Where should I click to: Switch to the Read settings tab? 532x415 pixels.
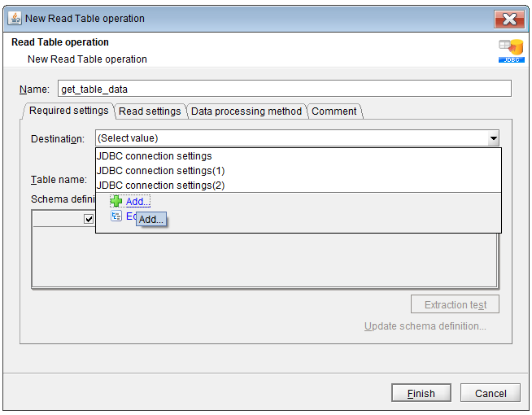150,111
